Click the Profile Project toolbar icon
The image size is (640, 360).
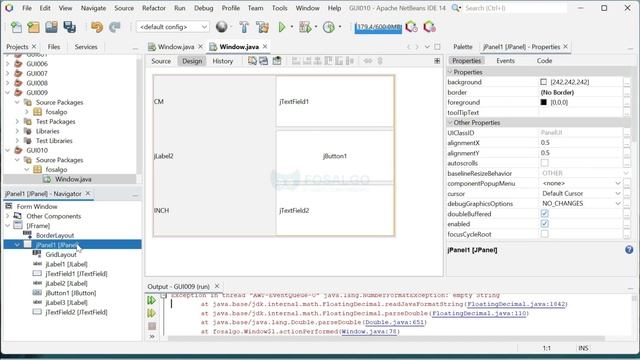click(x=329, y=27)
